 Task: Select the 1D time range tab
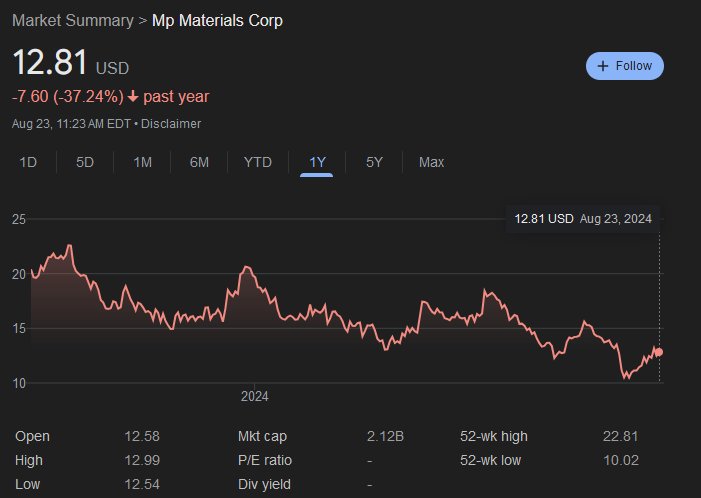[x=28, y=162]
